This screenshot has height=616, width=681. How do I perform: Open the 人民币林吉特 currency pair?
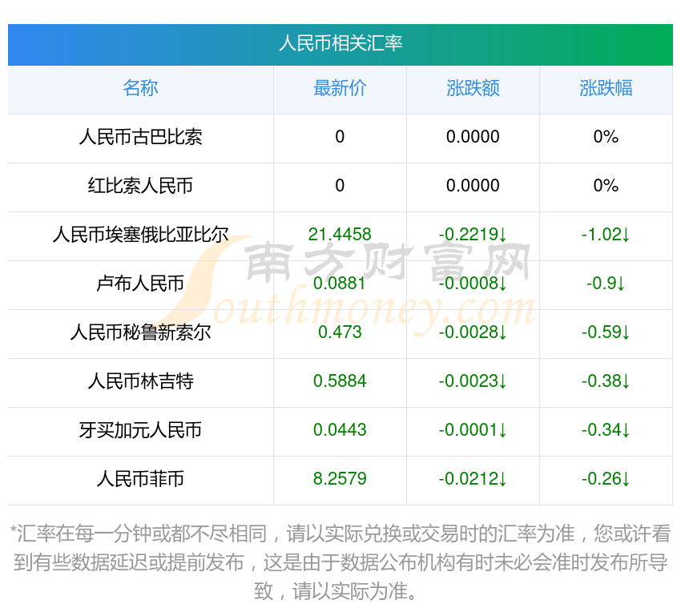pos(140,381)
